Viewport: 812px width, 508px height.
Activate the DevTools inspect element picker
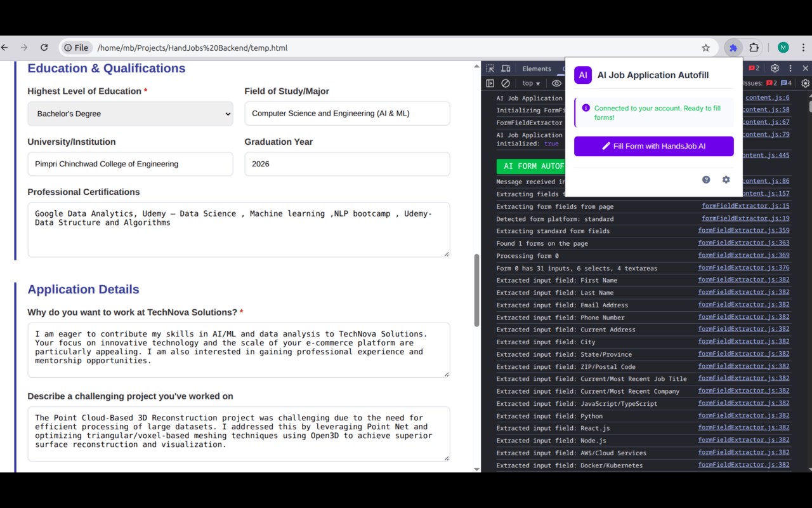pos(490,69)
